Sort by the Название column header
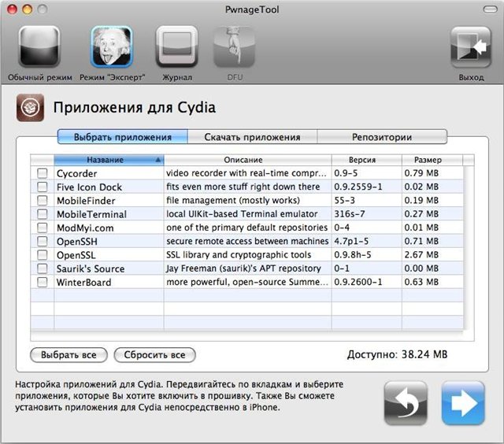Viewport: 504px width, 444px height. tap(109, 160)
